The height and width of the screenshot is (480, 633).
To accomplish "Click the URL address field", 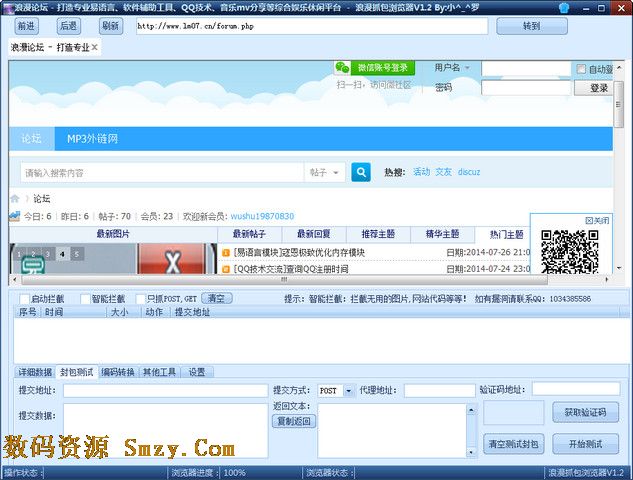I will 312,27.
